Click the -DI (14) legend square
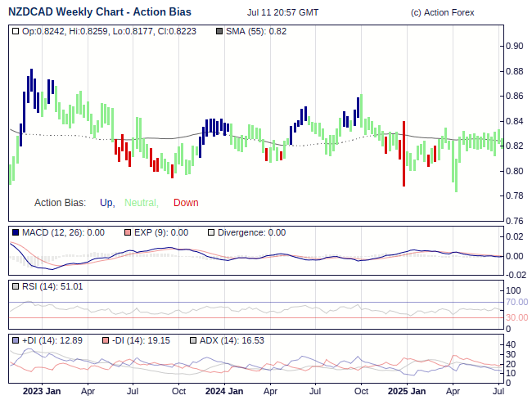532x400 pixels. 106,340
